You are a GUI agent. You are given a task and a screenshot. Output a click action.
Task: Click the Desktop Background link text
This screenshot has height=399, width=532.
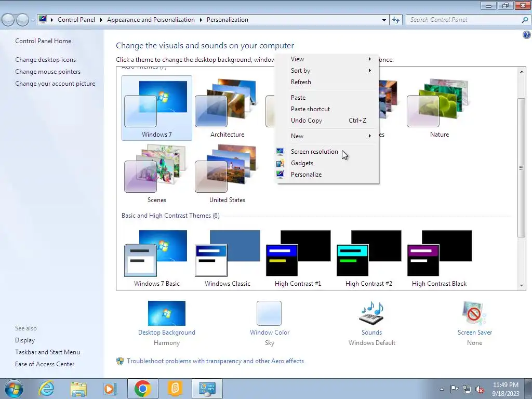click(167, 332)
